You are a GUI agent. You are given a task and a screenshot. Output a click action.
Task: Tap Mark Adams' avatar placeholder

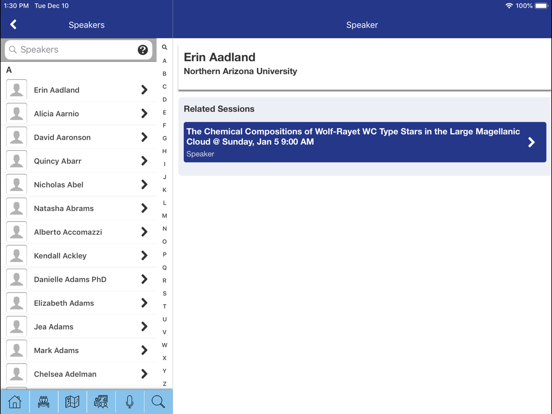click(x=17, y=350)
